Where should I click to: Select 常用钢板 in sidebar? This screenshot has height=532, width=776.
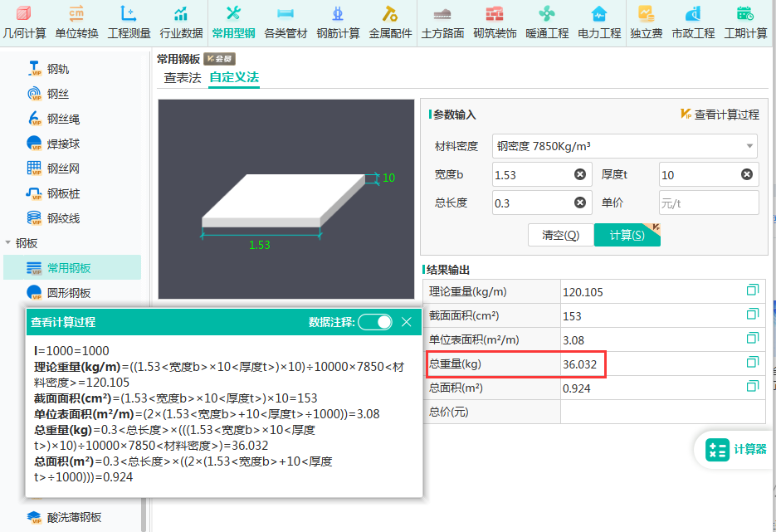click(72, 268)
